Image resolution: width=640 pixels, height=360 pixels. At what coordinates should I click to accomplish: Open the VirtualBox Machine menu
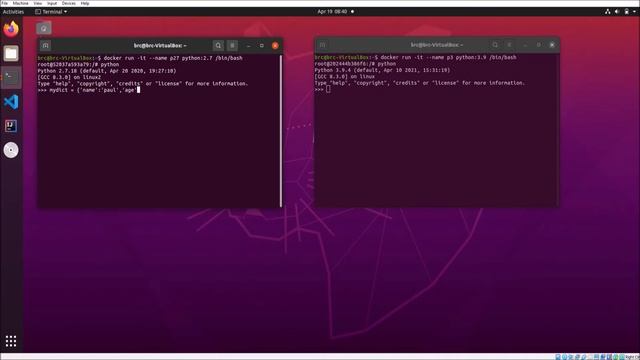[20, 3]
